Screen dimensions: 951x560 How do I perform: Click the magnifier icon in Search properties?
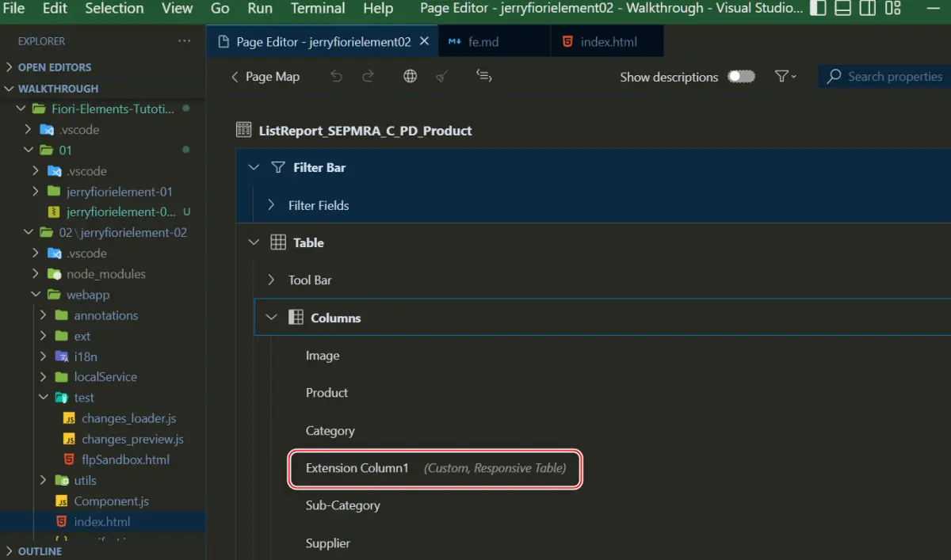point(834,77)
